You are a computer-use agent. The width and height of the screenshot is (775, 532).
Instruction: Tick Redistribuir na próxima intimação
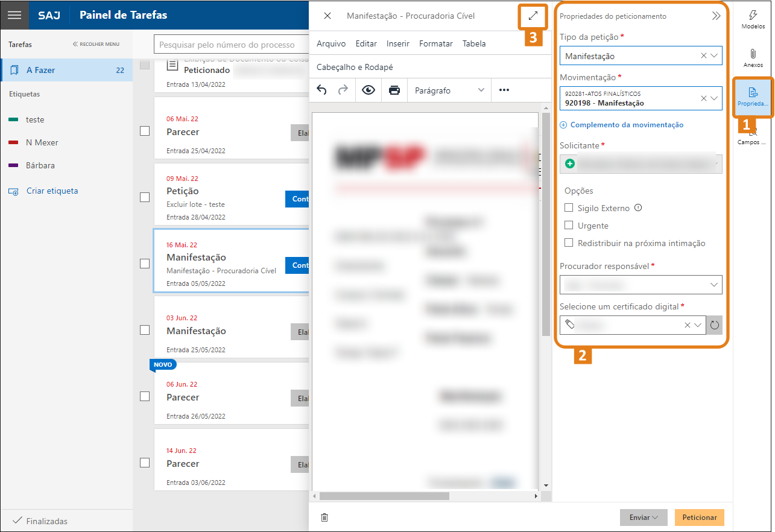[x=568, y=243]
